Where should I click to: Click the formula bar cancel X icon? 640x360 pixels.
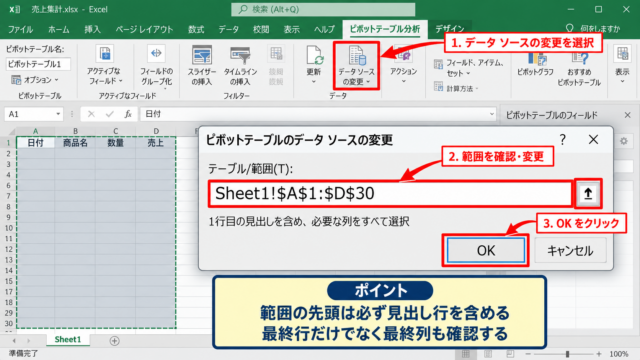click(x=91, y=114)
